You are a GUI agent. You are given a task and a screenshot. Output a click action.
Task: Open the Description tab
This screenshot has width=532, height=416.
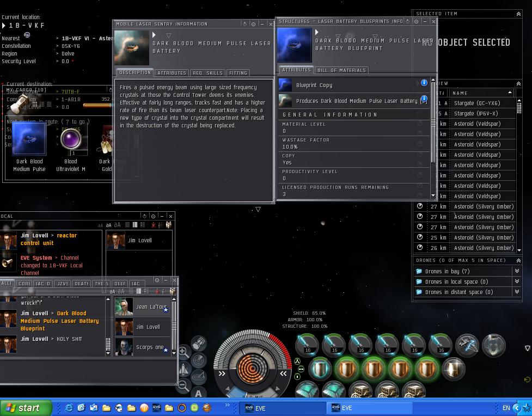point(134,72)
